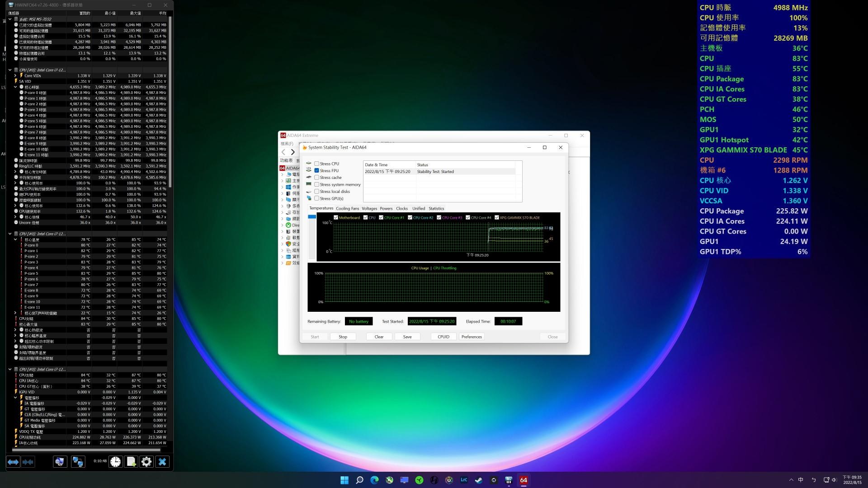Toggle Motherboard graph checkbox
Image resolution: width=868 pixels, height=488 pixels.
coord(336,217)
